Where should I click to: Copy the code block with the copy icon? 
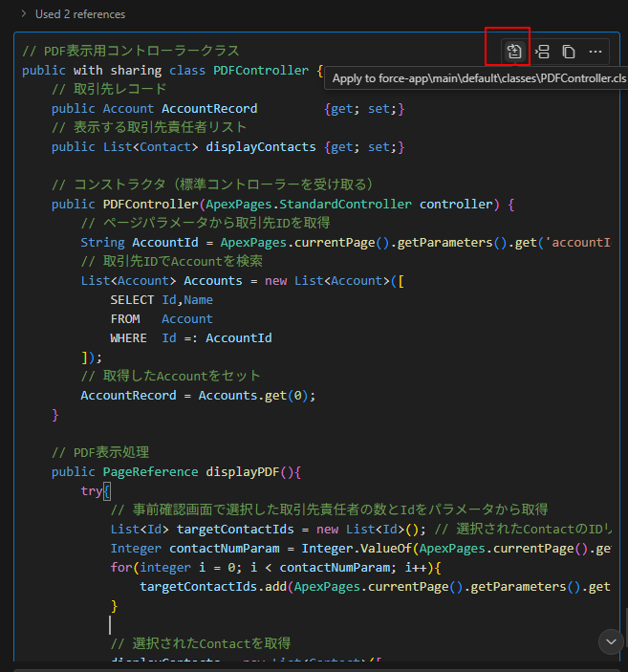point(569,52)
